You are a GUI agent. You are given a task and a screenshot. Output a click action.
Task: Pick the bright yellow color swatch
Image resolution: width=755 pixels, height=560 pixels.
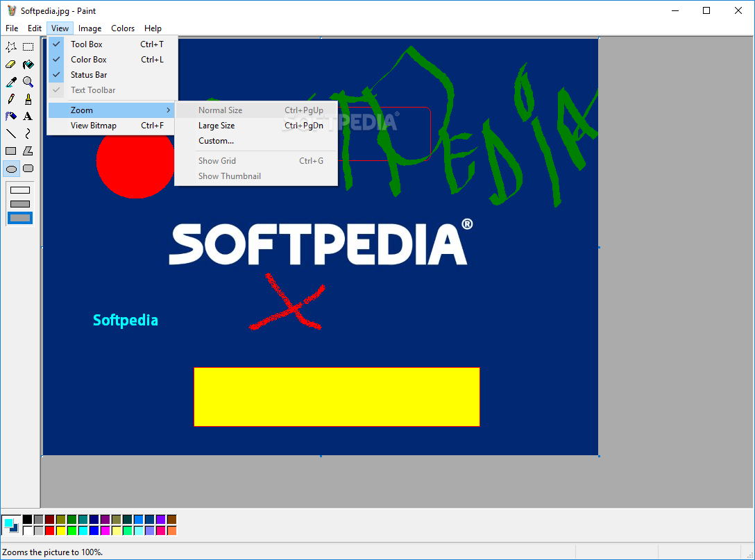pyautogui.click(x=60, y=530)
